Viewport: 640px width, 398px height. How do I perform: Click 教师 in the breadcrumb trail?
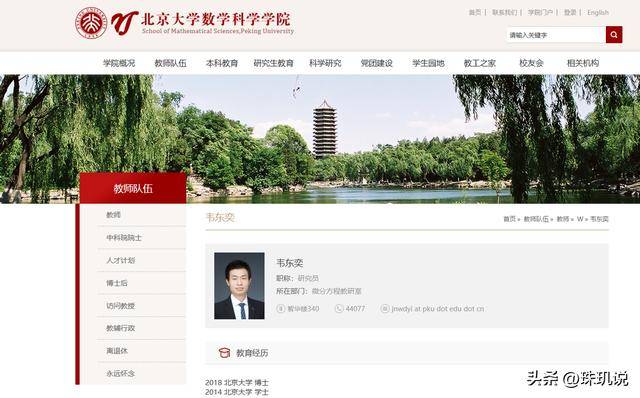coord(563,219)
